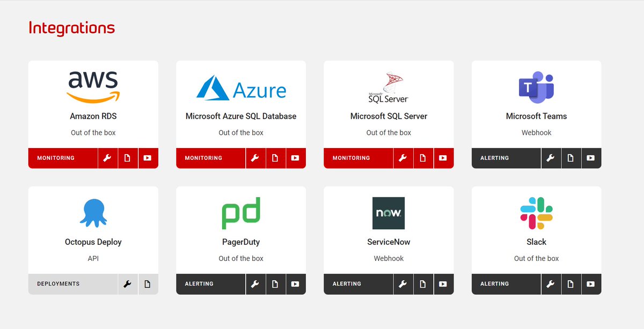Open the document icon on Slack card
This screenshot has height=329, width=644.
[571, 284]
